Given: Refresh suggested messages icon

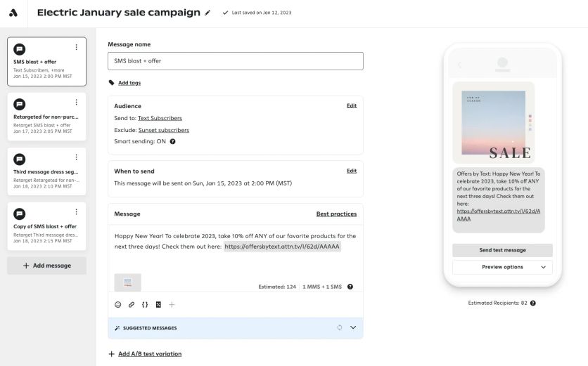Looking at the screenshot, I should coord(340,327).
